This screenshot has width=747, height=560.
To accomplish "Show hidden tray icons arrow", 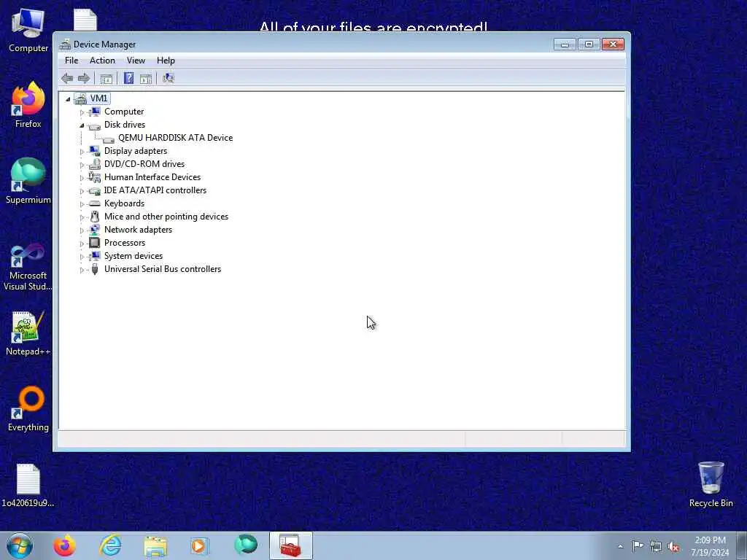I will (620, 546).
